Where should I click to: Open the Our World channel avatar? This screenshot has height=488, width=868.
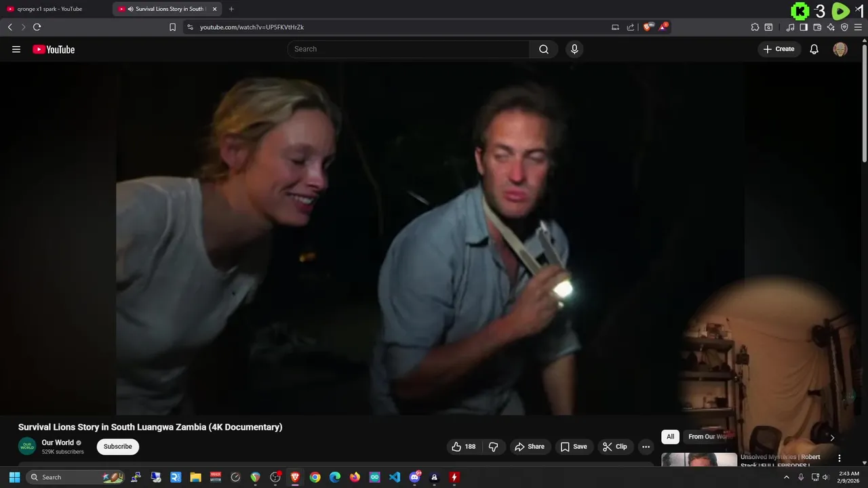[x=27, y=447]
